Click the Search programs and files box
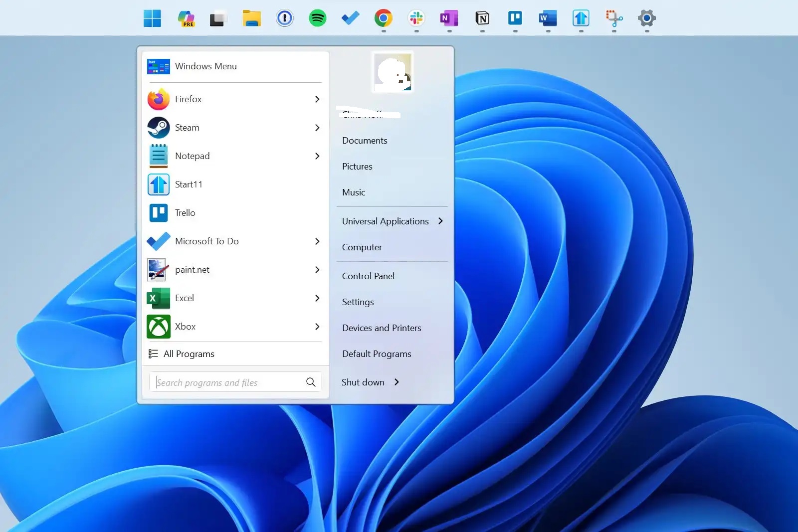Screen dimensions: 798x532 point(227,382)
